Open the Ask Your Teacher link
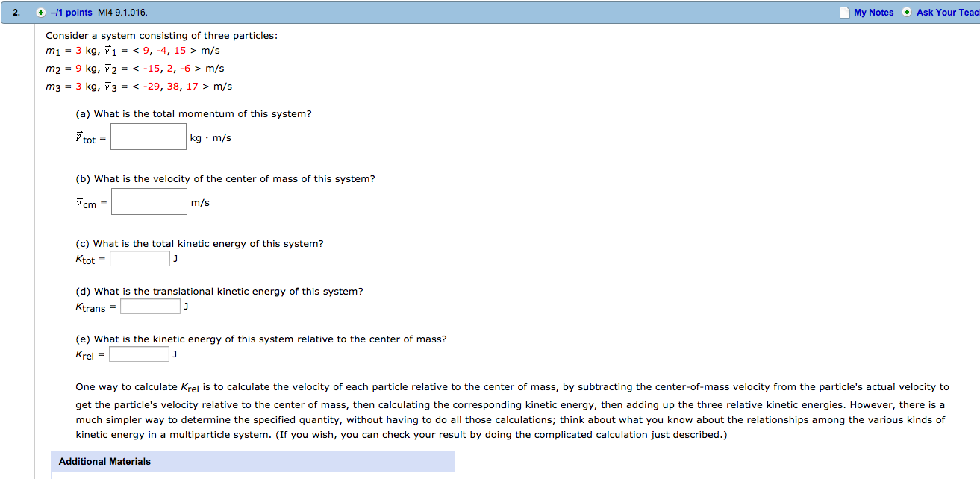The width and height of the screenshot is (980, 479). pyautogui.click(x=948, y=13)
